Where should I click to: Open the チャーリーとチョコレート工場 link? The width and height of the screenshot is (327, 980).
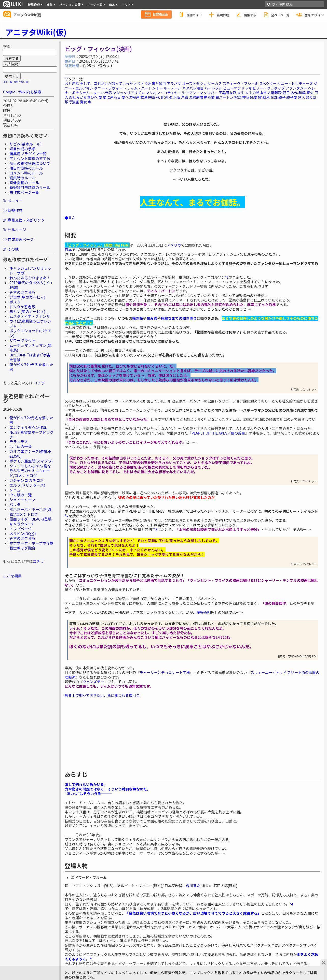tap(165, 673)
